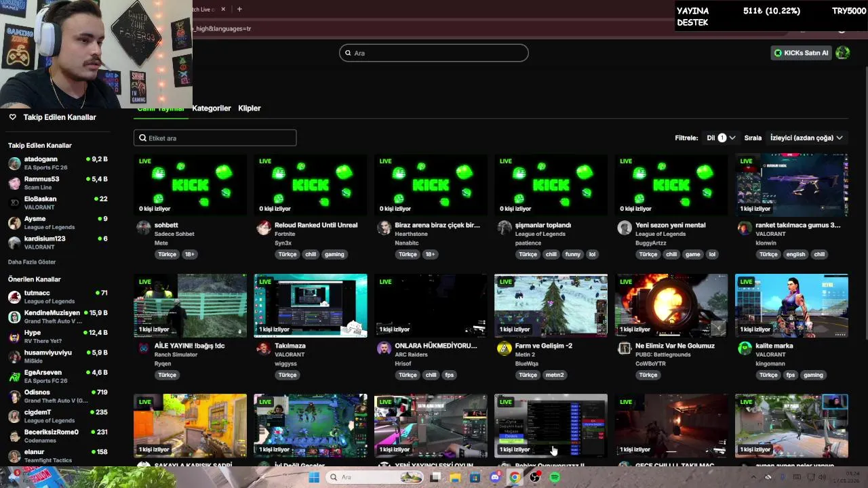The width and height of the screenshot is (868, 488).
Task: Click the Türkçe tag under sohbett
Action: [x=167, y=254]
